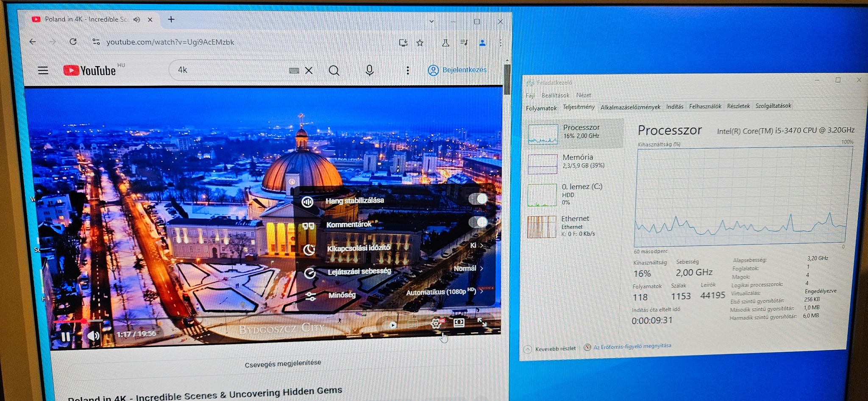868x401 pixels.
Task: Open the tab search chevron in Chrome
Action: tap(431, 21)
